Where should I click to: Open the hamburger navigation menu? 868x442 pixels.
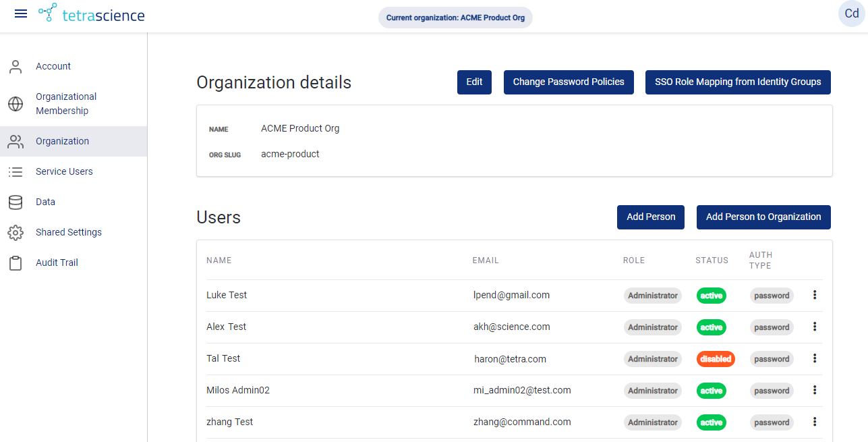pyautogui.click(x=21, y=13)
